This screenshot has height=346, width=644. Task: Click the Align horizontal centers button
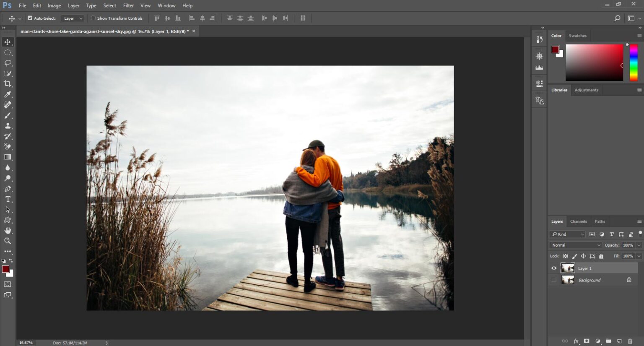point(203,18)
